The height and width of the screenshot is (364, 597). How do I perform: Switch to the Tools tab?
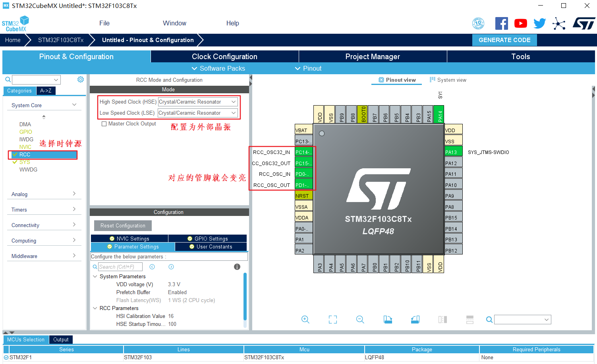coord(521,56)
